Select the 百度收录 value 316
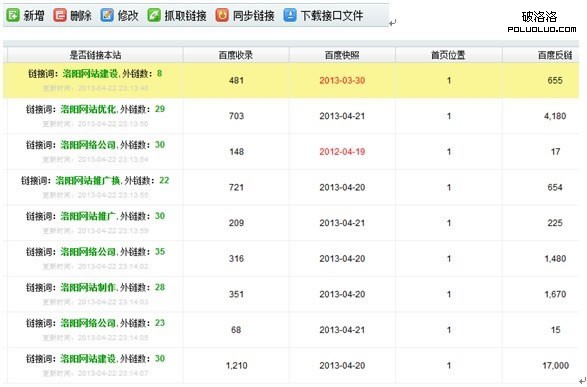The height and width of the screenshot is (387, 587). [236, 259]
